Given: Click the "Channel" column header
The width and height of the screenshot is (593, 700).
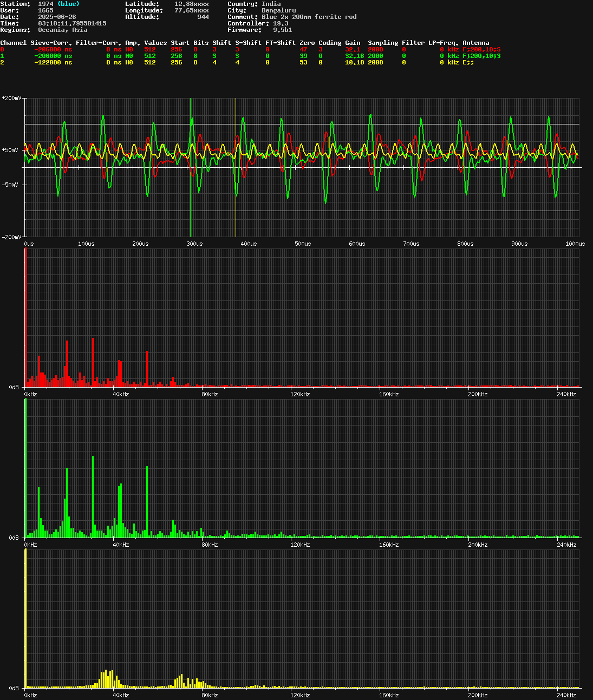Looking at the screenshot, I should tap(14, 43).
